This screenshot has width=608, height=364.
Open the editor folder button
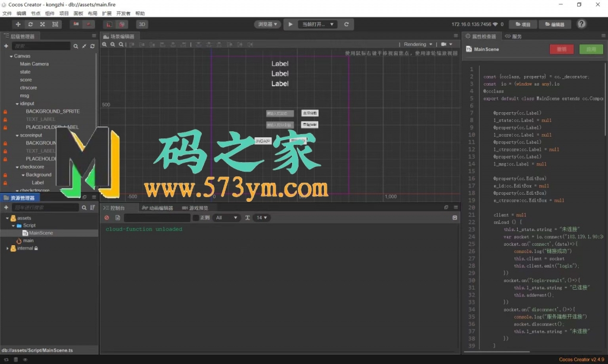click(x=555, y=24)
